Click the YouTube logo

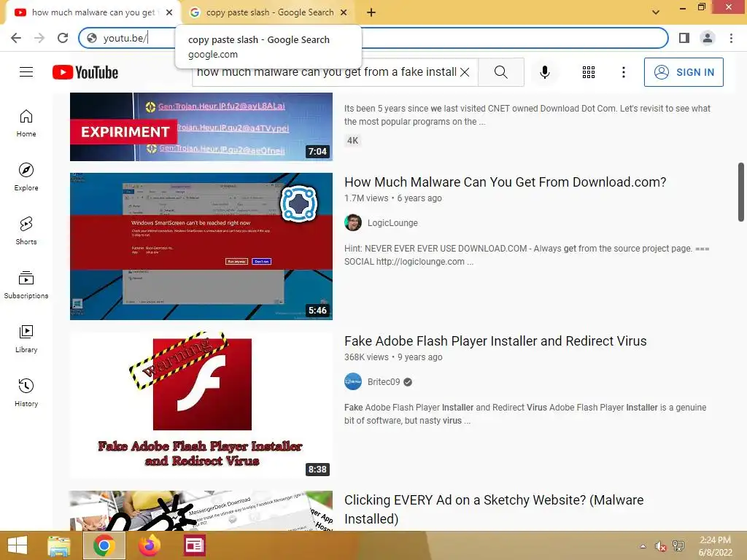pos(85,72)
